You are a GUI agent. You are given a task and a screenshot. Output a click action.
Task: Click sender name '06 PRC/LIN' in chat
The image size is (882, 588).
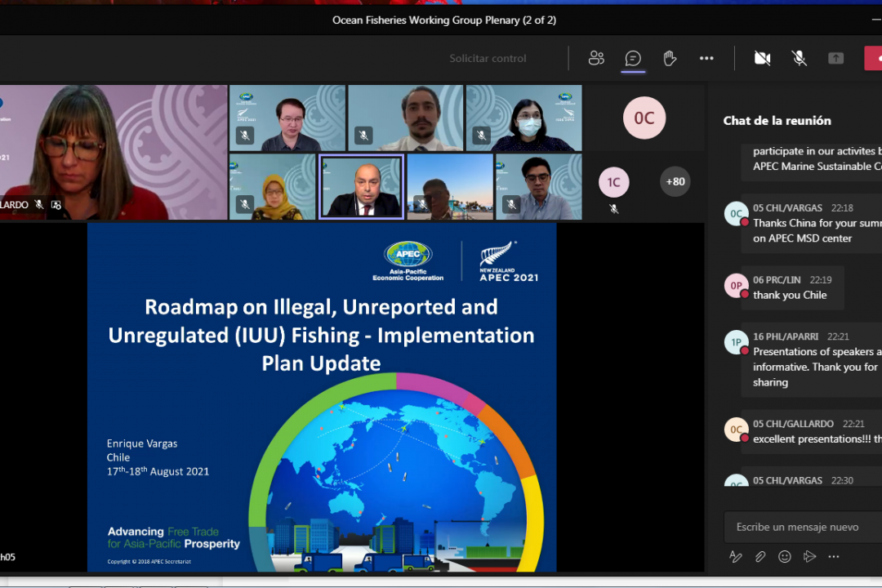(777, 280)
